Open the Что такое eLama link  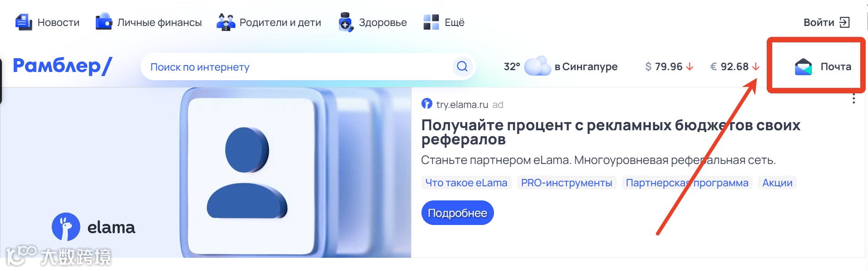point(466,183)
